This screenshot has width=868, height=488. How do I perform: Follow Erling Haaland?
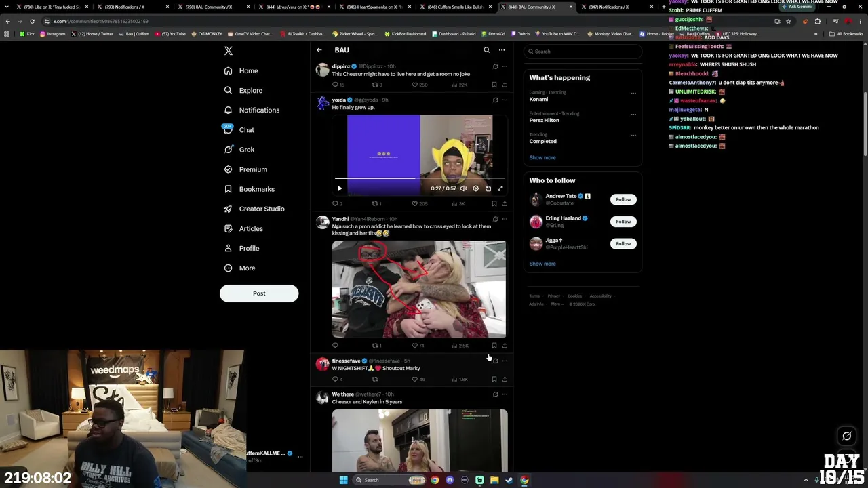(x=623, y=222)
